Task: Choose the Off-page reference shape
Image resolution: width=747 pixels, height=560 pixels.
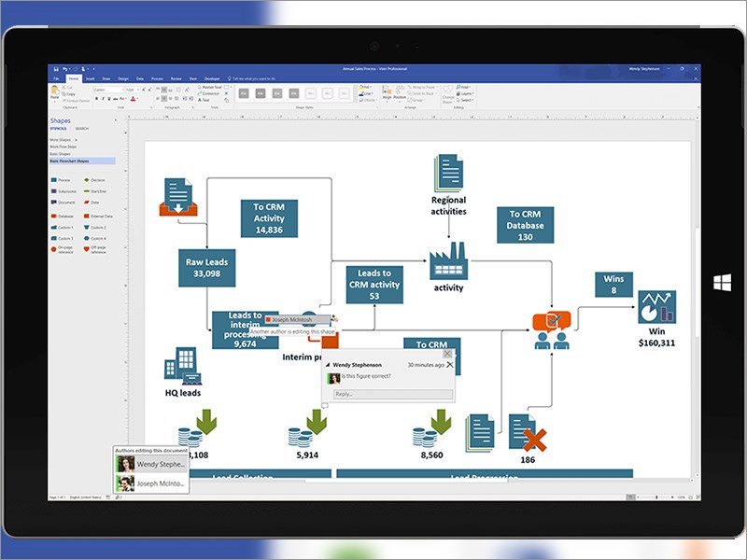Action: tap(94, 249)
